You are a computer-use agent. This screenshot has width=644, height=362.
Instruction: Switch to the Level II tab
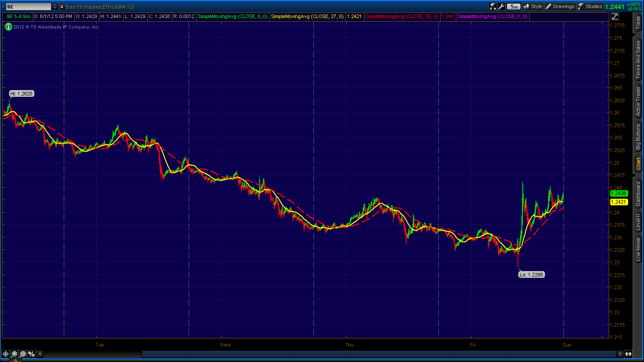pyautogui.click(x=638, y=222)
